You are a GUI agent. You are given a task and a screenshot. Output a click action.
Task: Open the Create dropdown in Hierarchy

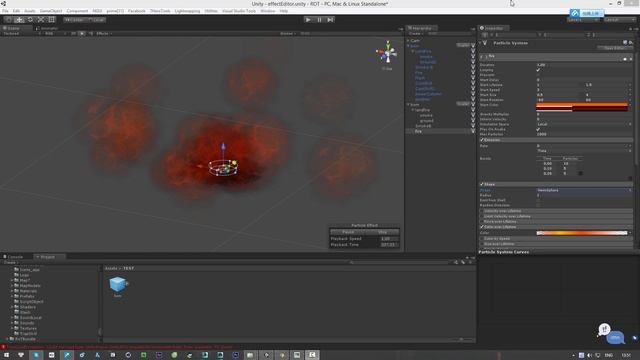click(x=415, y=33)
